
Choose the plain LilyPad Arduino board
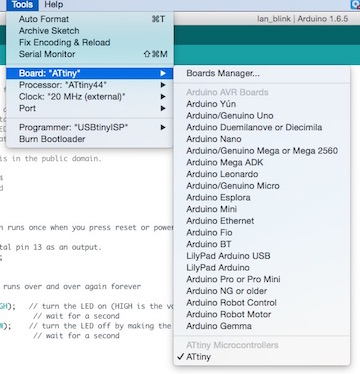point(262,268)
